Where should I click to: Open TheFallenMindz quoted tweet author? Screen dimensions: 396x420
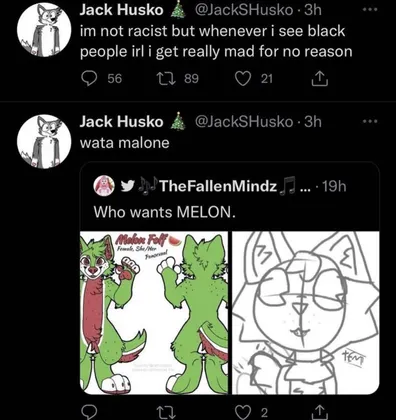219,186
